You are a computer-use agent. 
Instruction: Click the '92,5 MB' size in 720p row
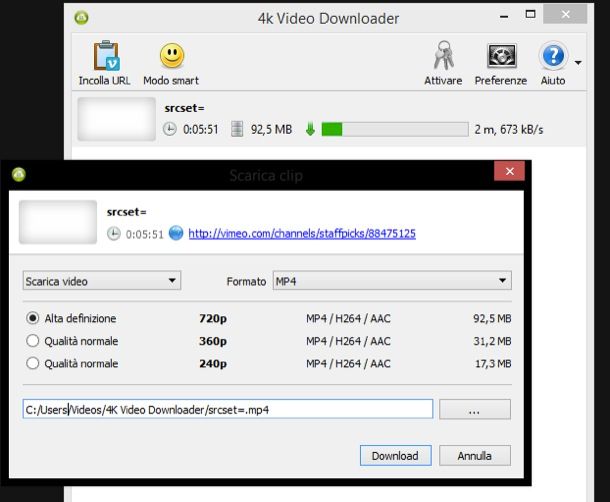492,318
